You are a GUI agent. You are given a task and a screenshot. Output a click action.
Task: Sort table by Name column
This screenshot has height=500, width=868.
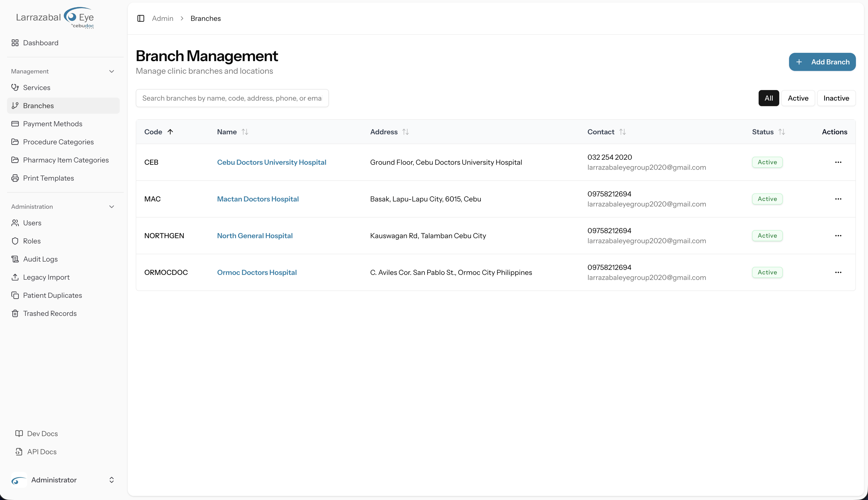point(232,132)
